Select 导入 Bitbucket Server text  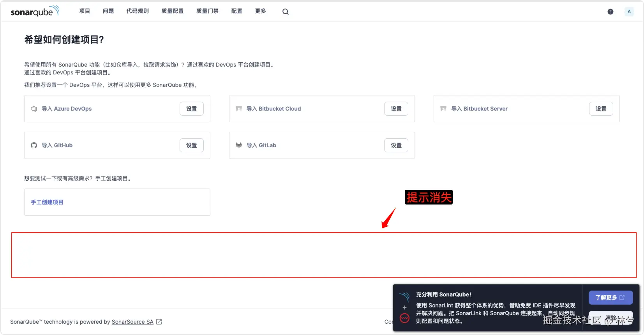(479, 109)
